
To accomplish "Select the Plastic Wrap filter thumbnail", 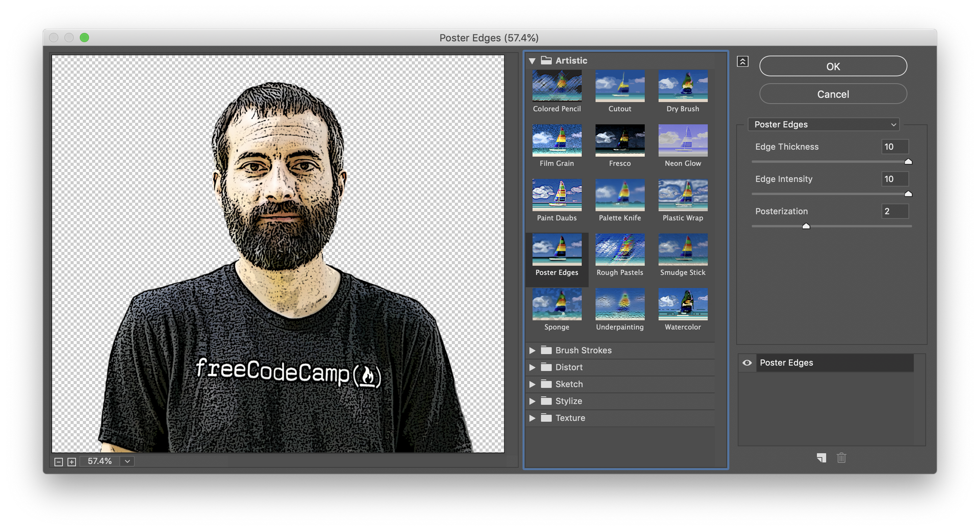I will (683, 195).
